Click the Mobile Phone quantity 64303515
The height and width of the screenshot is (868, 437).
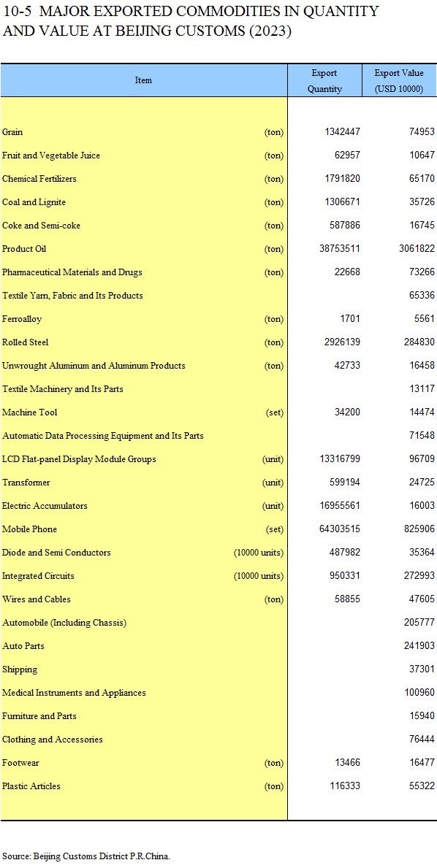(340, 529)
